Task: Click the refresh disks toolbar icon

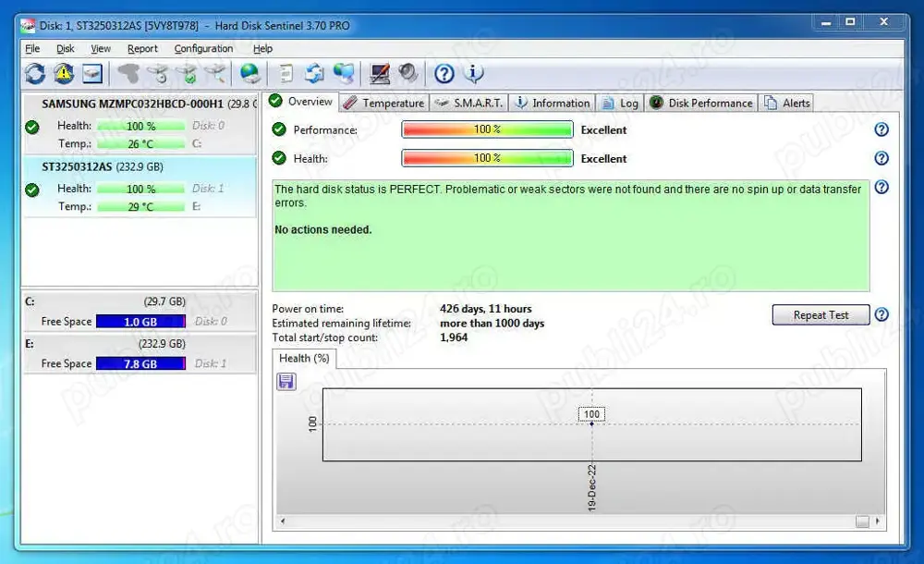Action: click(35, 74)
